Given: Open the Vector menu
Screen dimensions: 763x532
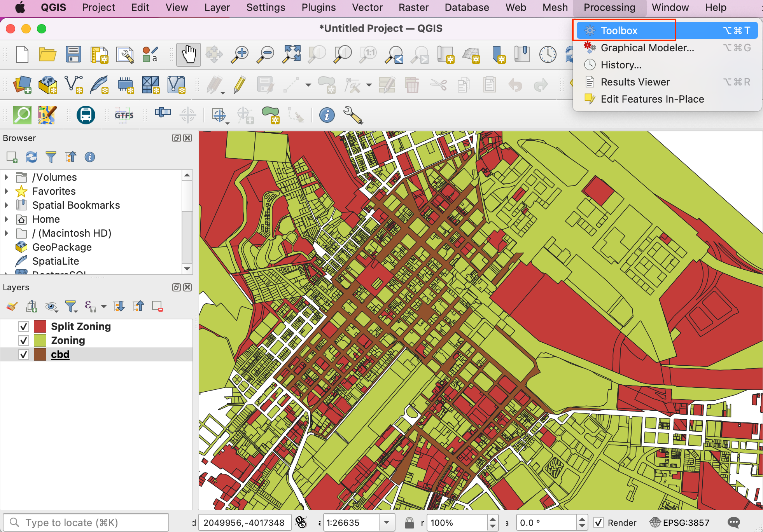Looking at the screenshot, I should (x=367, y=7).
